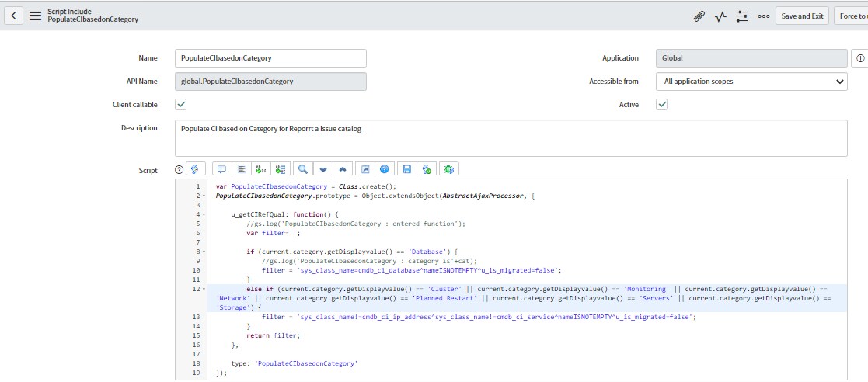Toggle the Active checkbox
Viewport: 868px width, 382px height.
pyautogui.click(x=661, y=105)
